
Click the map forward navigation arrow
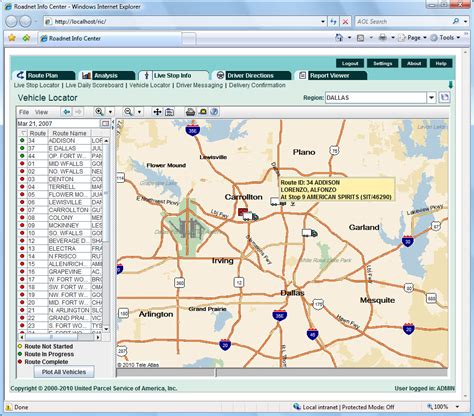pyautogui.click(x=78, y=112)
